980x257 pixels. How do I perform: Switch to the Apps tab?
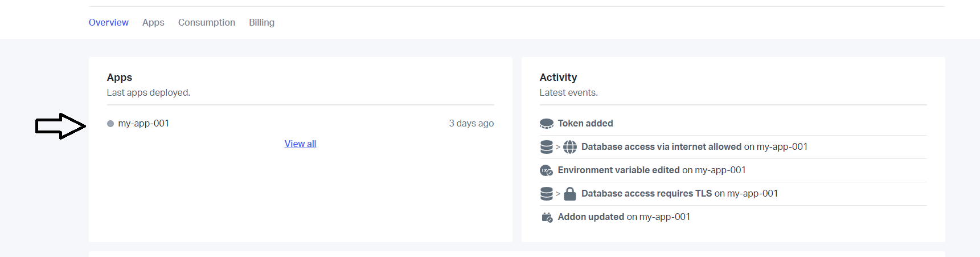pyautogui.click(x=153, y=22)
